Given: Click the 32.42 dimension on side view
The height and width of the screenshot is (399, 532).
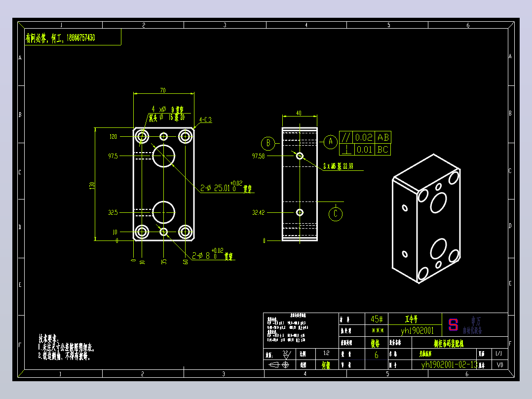Looking at the screenshot, I should 258,212.
